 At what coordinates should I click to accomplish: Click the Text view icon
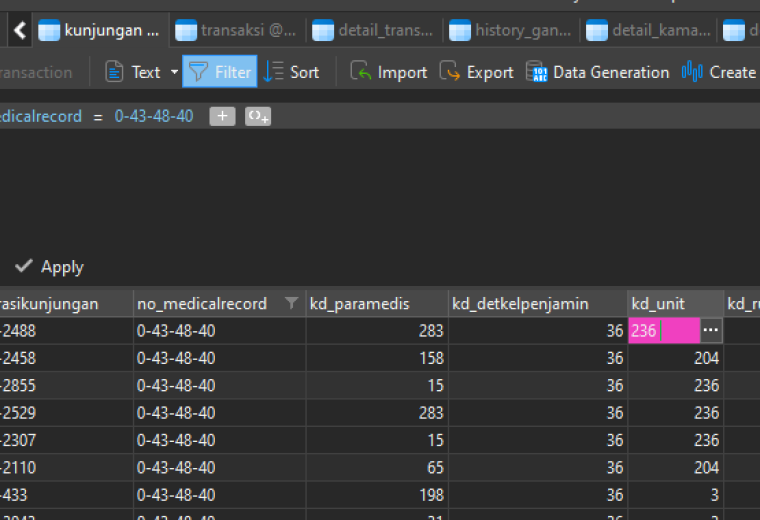click(114, 72)
